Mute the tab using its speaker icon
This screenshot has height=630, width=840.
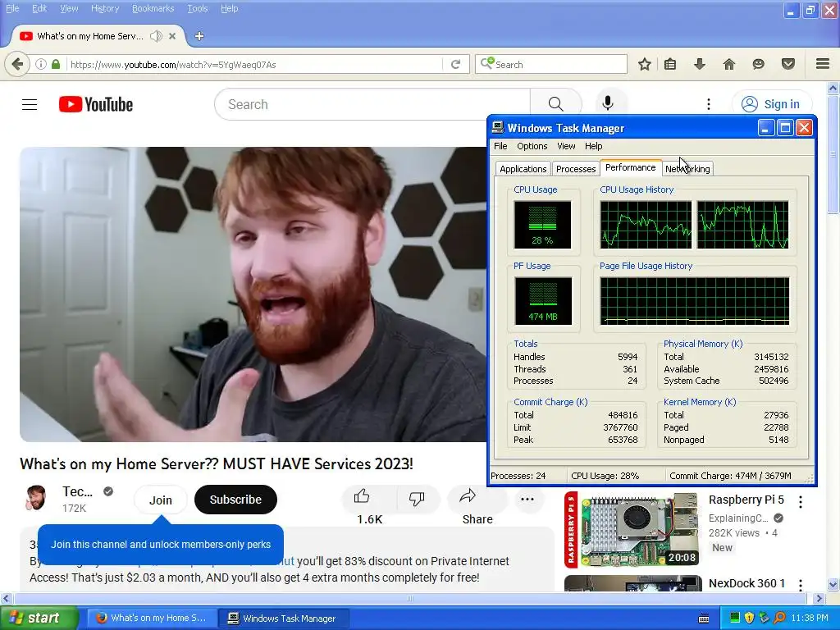click(156, 36)
